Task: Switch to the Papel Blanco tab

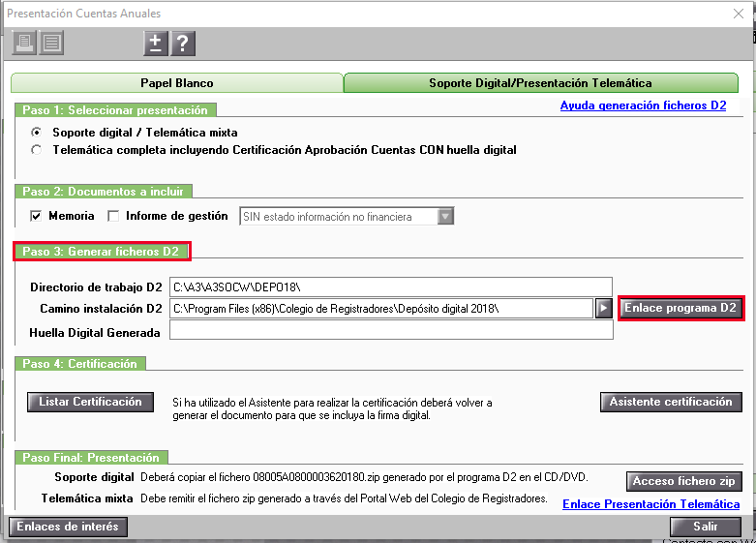Action: [x=177, y=83]
